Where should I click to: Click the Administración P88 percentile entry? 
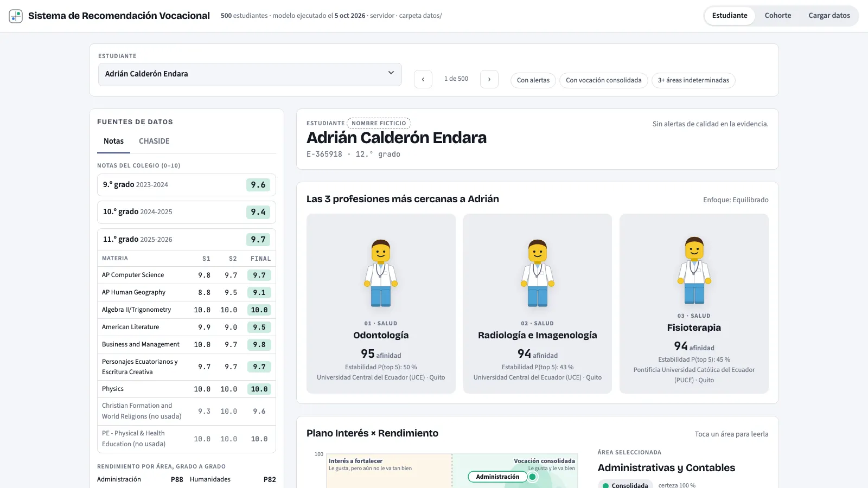pos(140,479)
